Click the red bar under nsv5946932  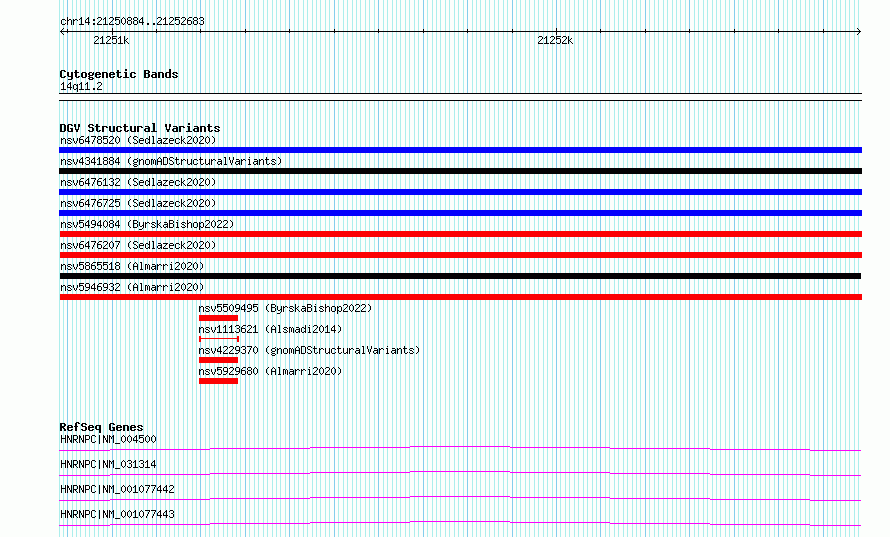tap(460, 297)
